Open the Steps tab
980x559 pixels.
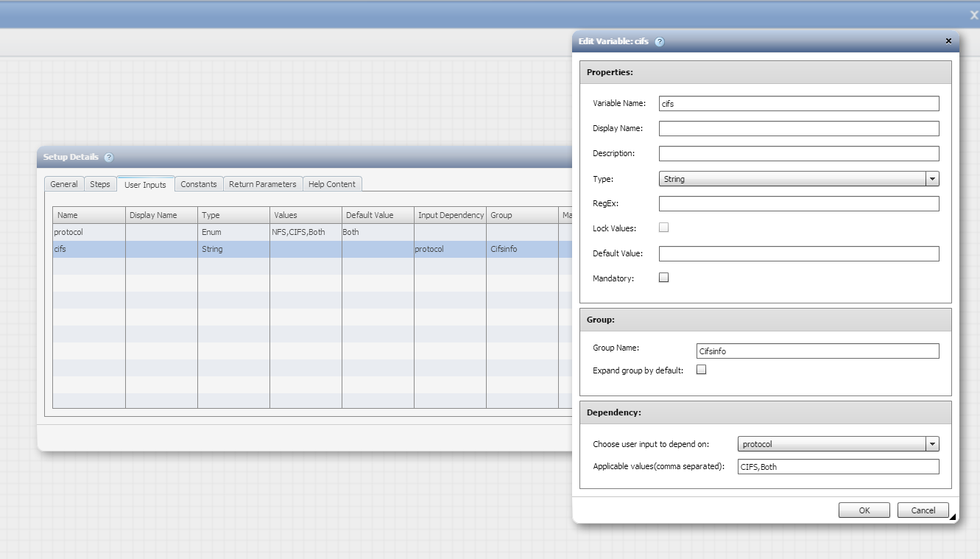(x=100, y=184)
